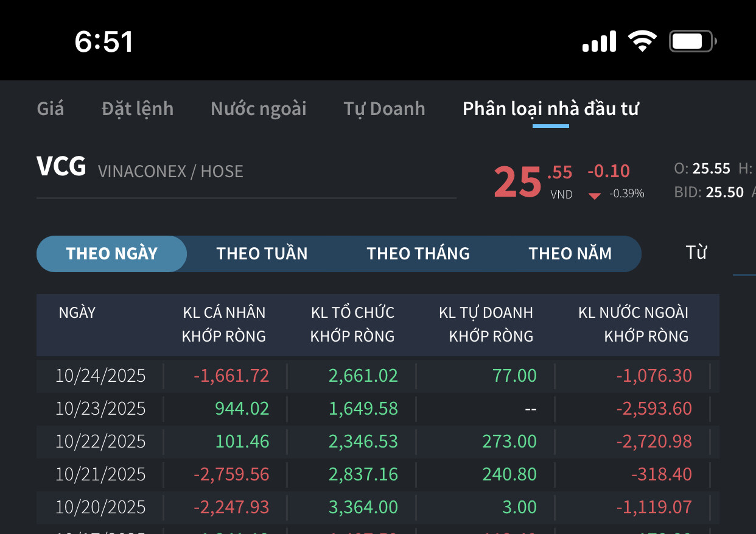The image size is (756, 534).
Task: Switch to the Giá tab
Action: 50,109
